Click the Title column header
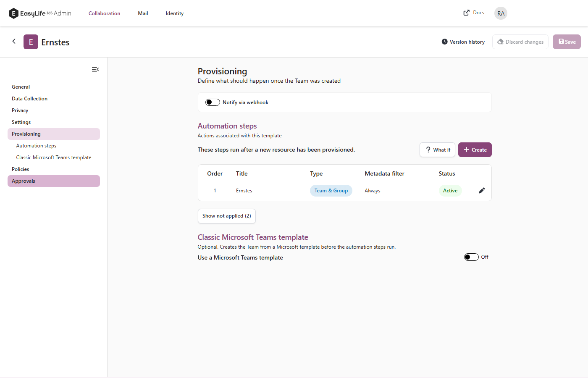 tap(242, 174)
